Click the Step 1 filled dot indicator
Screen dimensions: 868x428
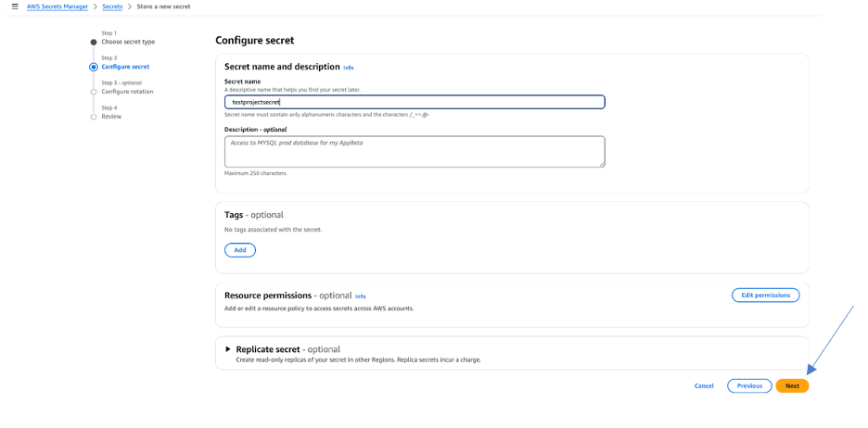point(94,42)
